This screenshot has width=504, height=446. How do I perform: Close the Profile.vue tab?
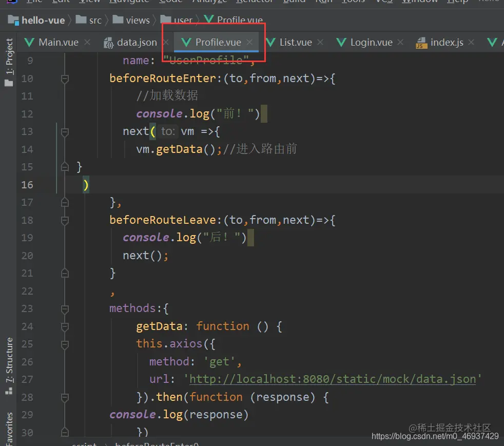(x=249, y=42)
